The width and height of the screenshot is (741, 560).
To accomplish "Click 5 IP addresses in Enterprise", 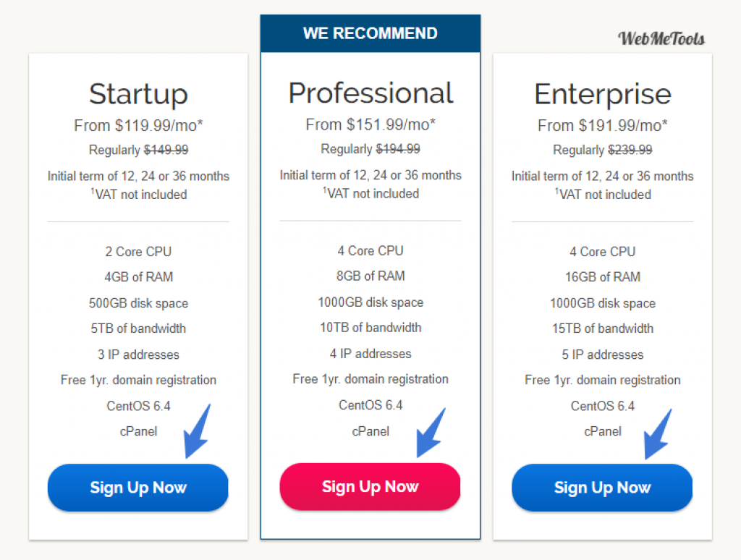I will point(603,355).
